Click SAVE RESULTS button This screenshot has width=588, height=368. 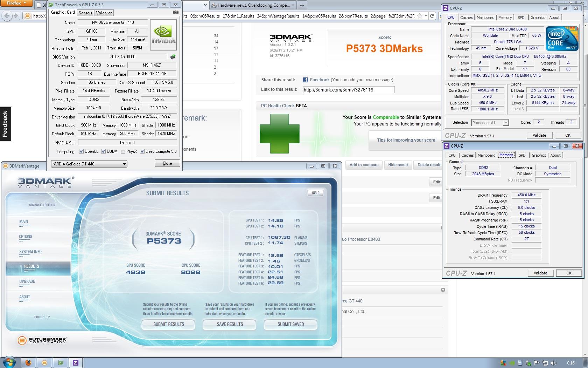click(230, 324)
